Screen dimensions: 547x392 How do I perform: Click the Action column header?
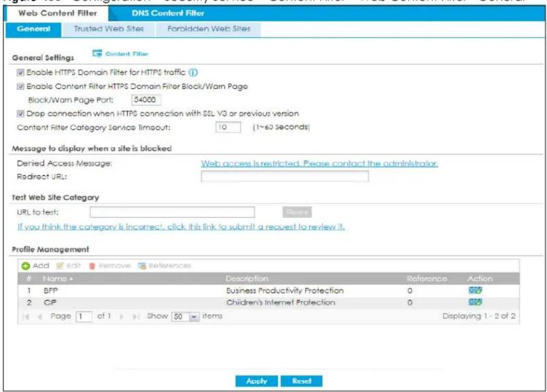(480, 279)
